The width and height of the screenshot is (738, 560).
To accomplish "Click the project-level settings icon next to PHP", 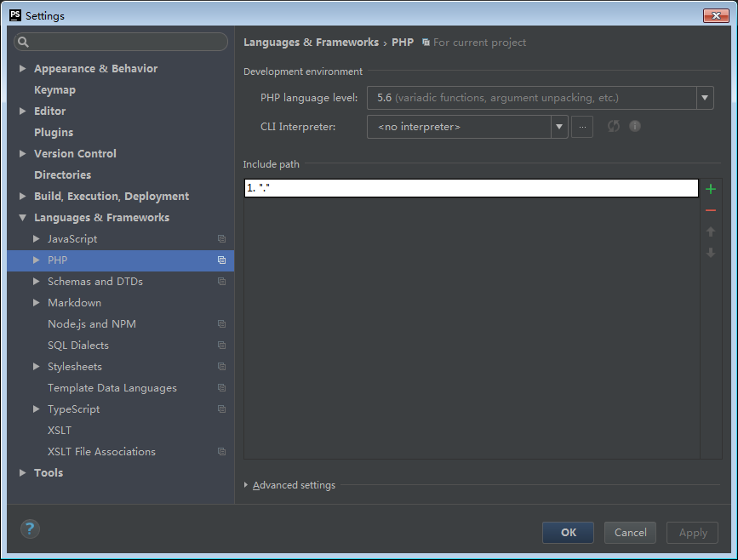I will coord(221,260).
